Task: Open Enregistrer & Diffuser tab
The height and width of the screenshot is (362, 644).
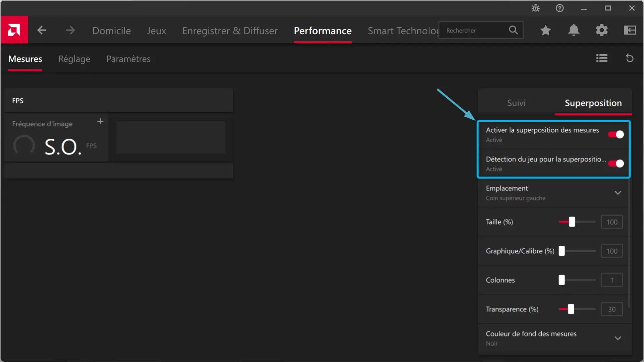Action: (x=230, y=31)
